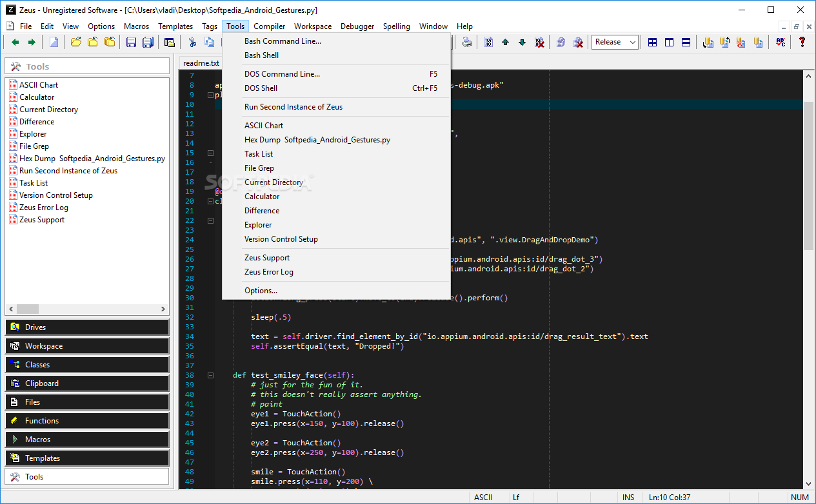Open the Files panel in the sidebar
816x504 pixels.
87,402
